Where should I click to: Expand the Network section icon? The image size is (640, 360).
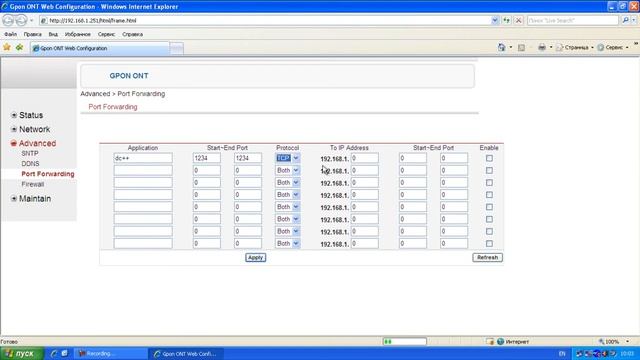point(14,129)
